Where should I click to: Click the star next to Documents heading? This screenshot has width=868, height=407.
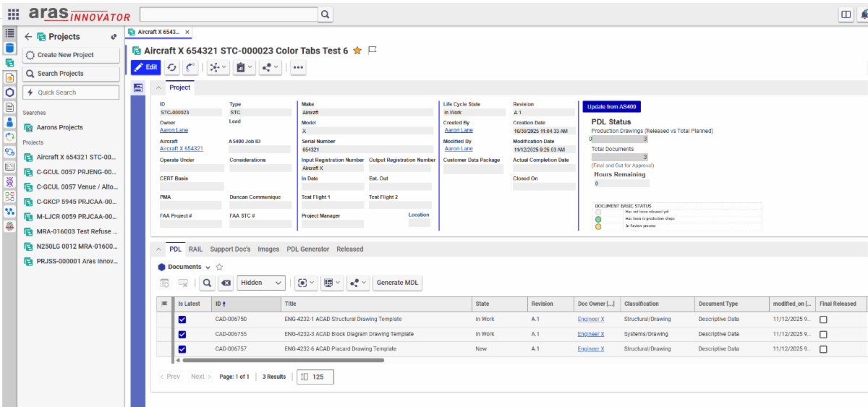click(x=219, y=267)
